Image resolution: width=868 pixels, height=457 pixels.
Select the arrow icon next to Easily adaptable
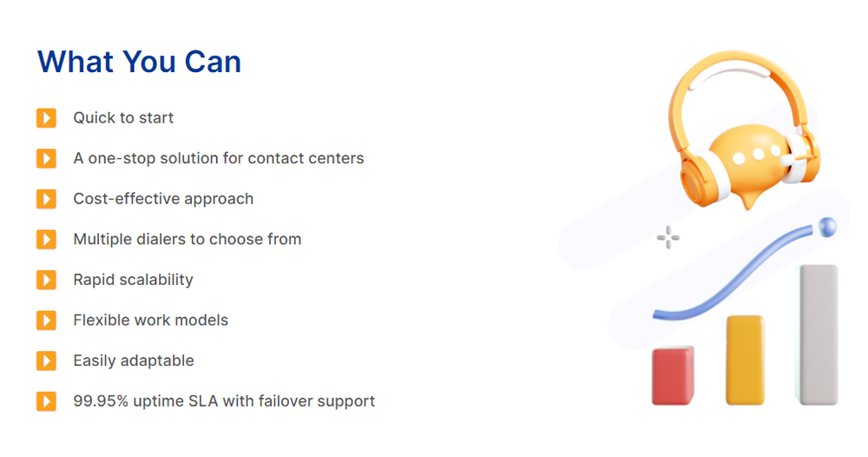pos(47,361)
